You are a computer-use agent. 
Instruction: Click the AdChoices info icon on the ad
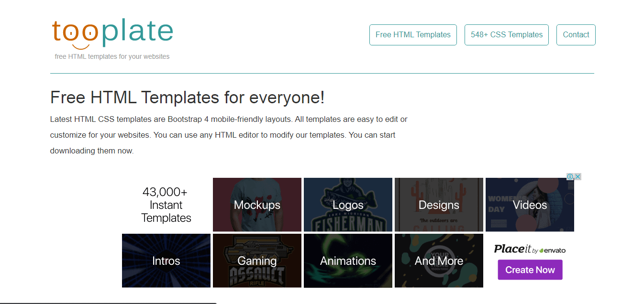[570, 176]
